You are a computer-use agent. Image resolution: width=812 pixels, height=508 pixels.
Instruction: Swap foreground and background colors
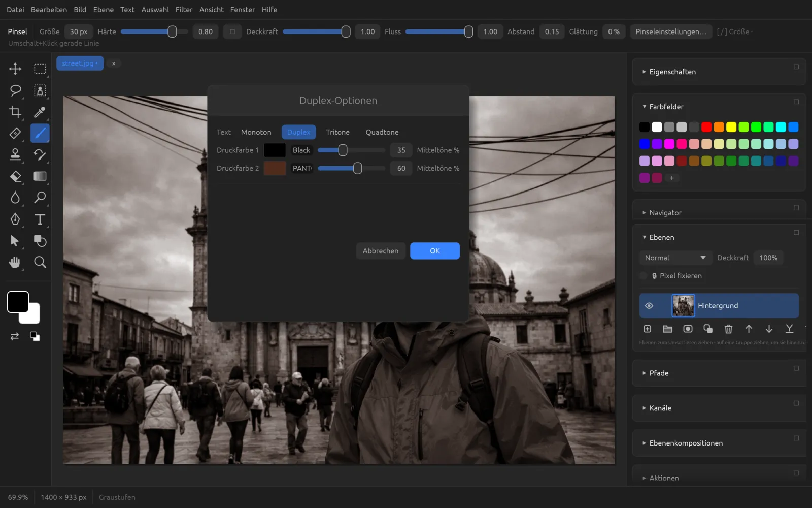15,336
